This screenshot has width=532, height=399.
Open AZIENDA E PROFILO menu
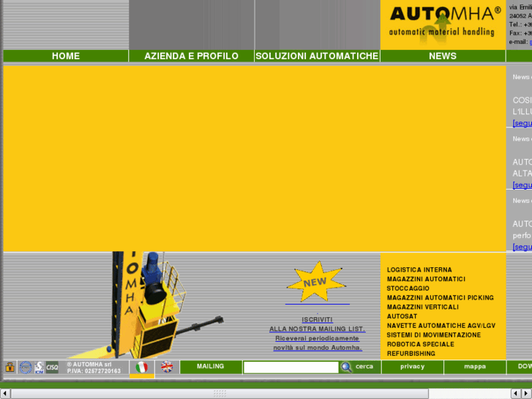(191, 56)
